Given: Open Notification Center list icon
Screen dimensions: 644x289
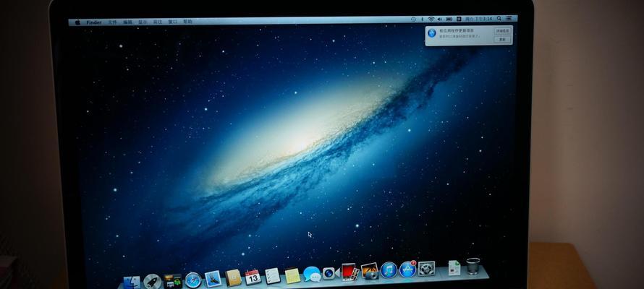Looking at the screenshot, I should [x=509, y=19].
